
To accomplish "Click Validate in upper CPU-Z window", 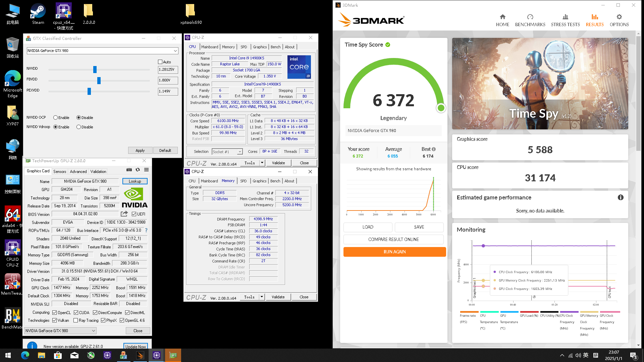I will tap(278, 163).
